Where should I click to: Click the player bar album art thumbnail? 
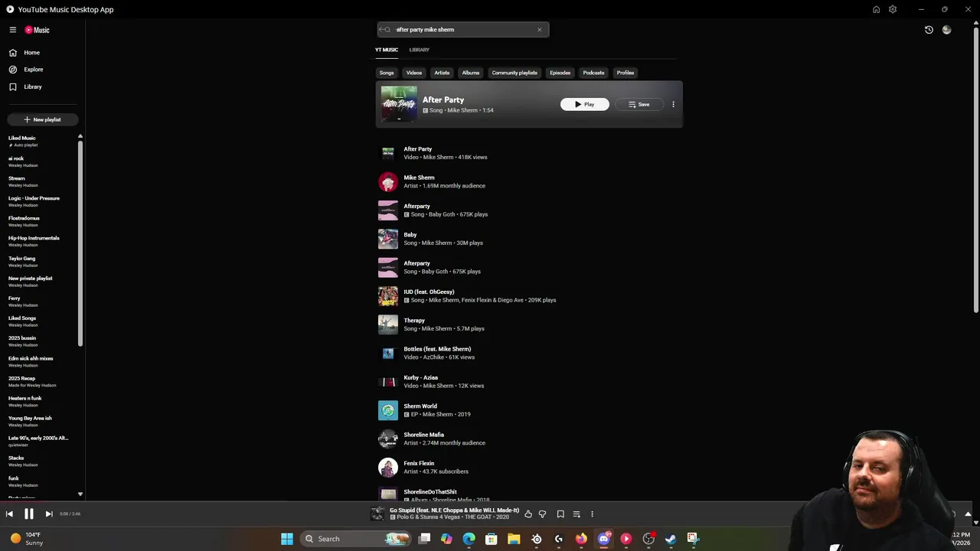click(377, 514)
